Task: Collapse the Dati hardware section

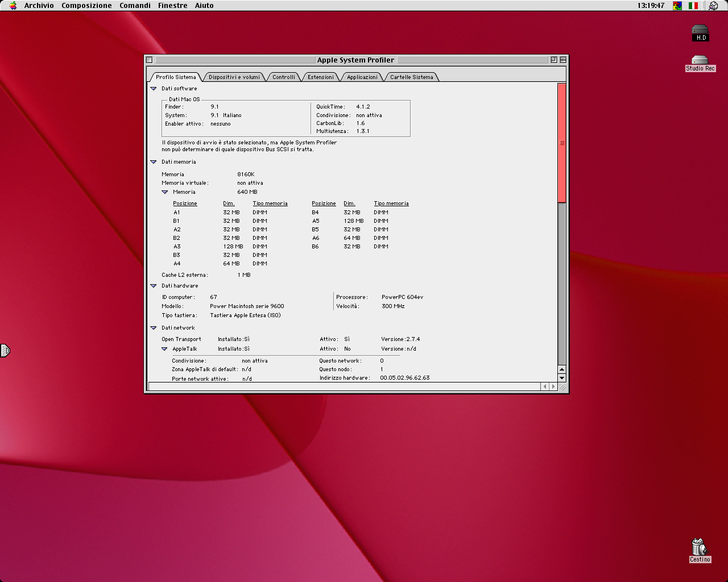Action: 153,286
